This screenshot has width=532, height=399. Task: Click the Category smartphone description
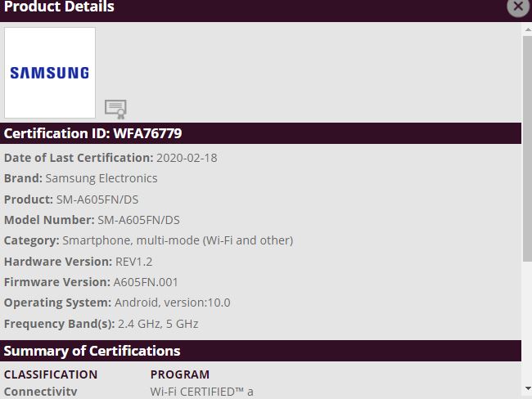tap(178, 240)
